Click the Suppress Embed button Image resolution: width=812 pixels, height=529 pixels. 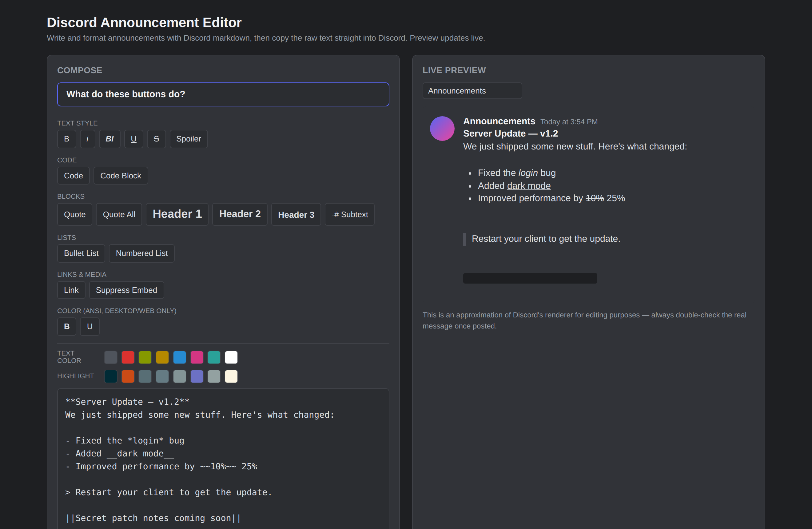click(127, 290)
